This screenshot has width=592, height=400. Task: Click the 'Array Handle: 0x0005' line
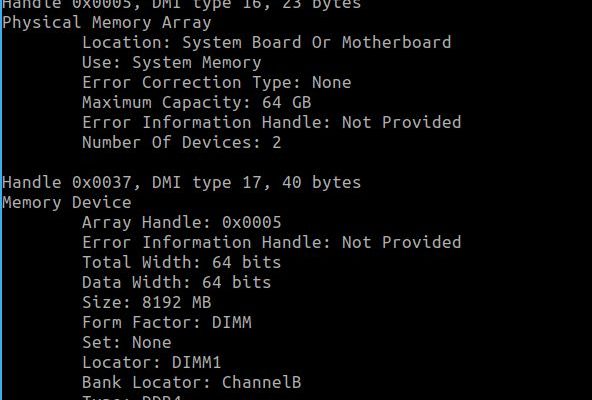point(182,222)
